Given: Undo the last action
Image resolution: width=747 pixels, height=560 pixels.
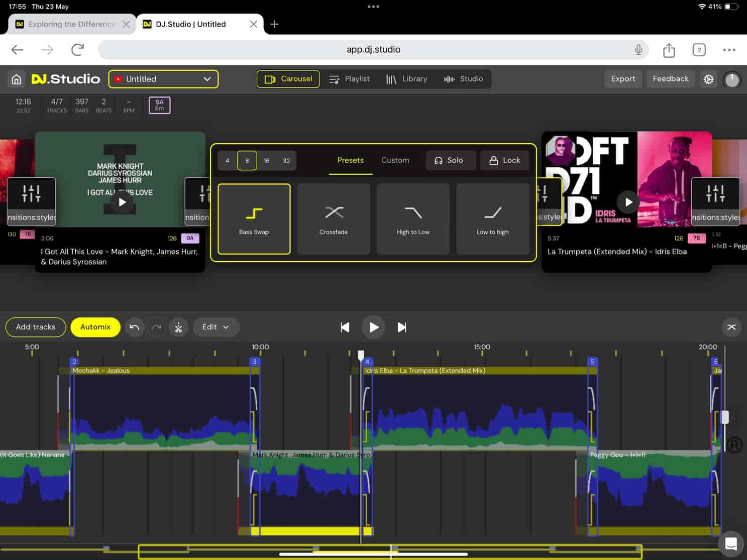Looking at the screenshot, I should (x=134, y=327).
